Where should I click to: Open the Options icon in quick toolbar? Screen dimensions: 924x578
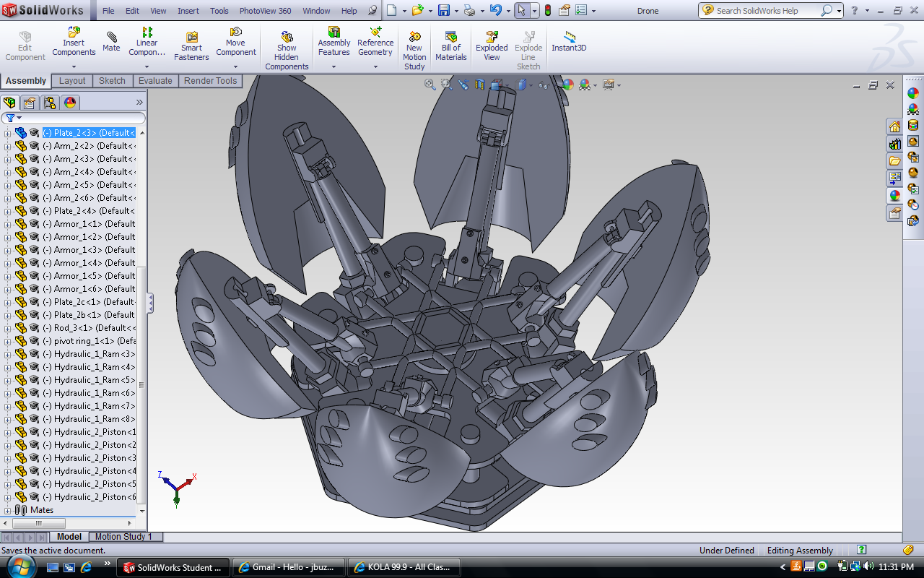581,11
